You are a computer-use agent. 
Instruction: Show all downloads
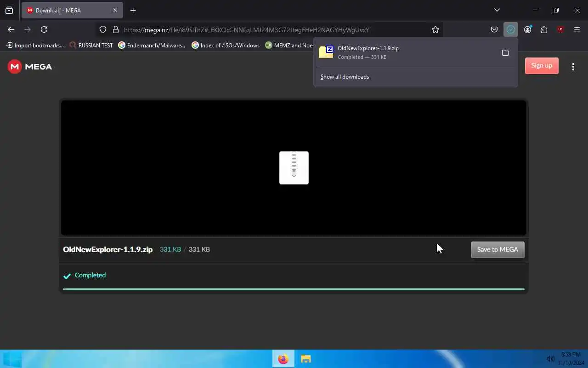[x=345, y=77]
